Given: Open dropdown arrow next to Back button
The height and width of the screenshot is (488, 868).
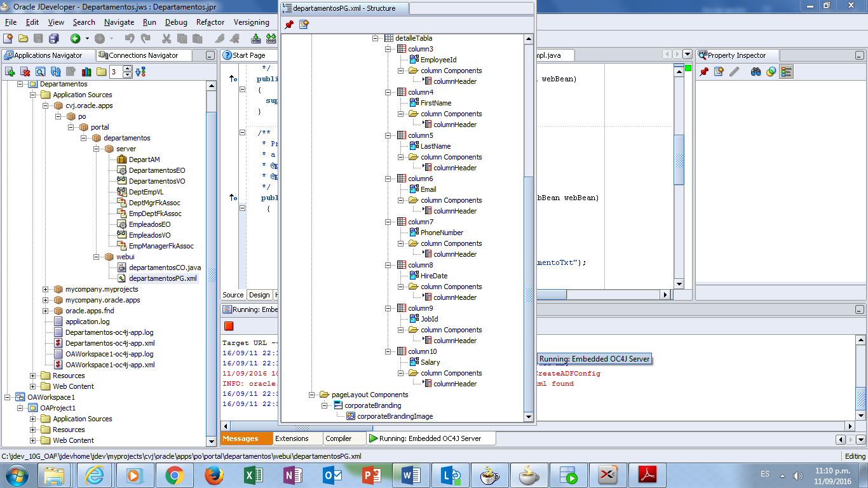Looking at the screenshot, I should 86,39.
